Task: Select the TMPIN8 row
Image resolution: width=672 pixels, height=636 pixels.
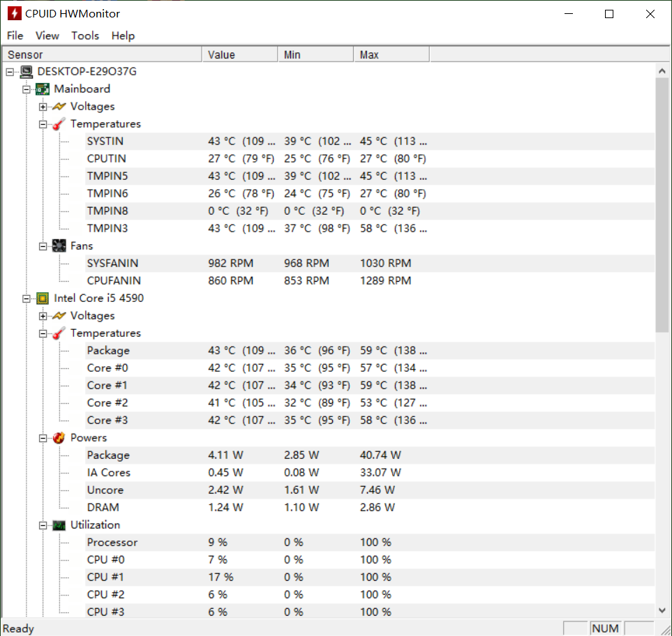Action: (x=370, y=211)
